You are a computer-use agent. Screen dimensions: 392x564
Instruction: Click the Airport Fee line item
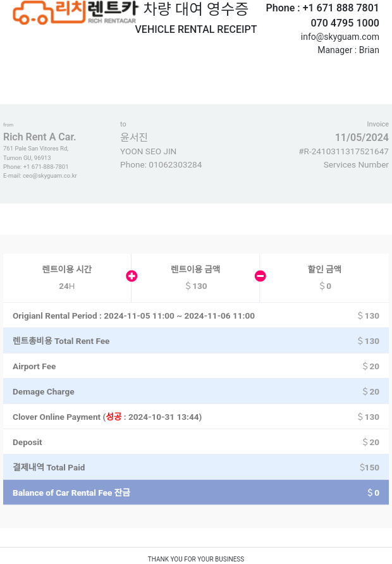pyautogui.click(x=196, y=366)
